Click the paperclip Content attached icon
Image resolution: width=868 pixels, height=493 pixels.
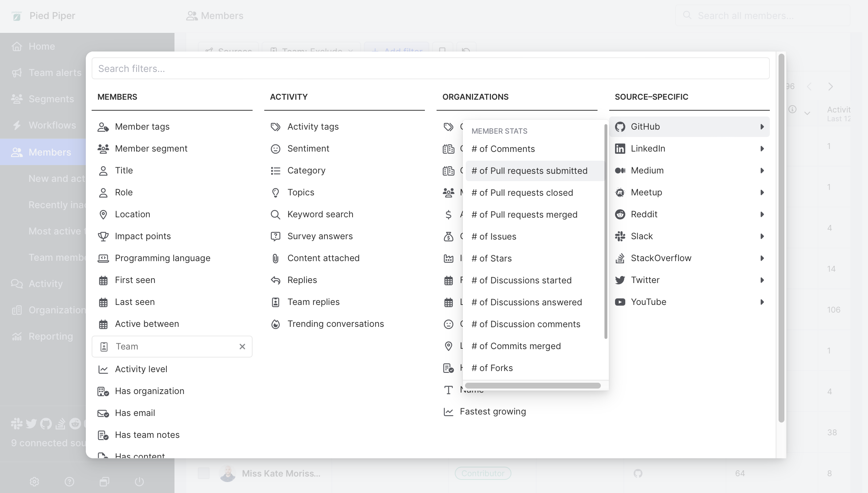[x=275, y=258]
